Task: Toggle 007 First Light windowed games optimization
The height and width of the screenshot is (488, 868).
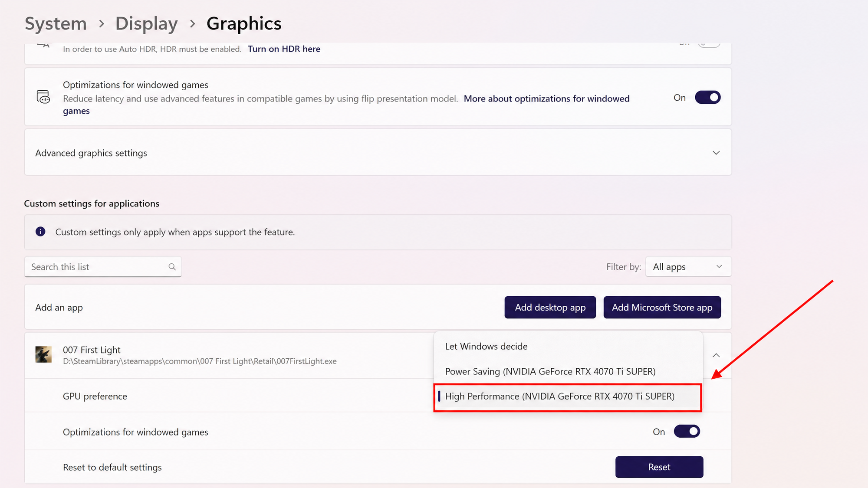Action: point(687,432)
